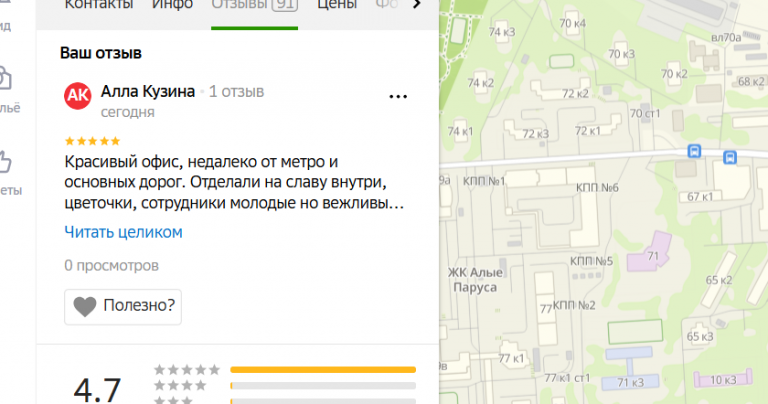Screen dimensions: 768x404
Task: Click building 70 ст1 label on map
Action: pos(645,114)
